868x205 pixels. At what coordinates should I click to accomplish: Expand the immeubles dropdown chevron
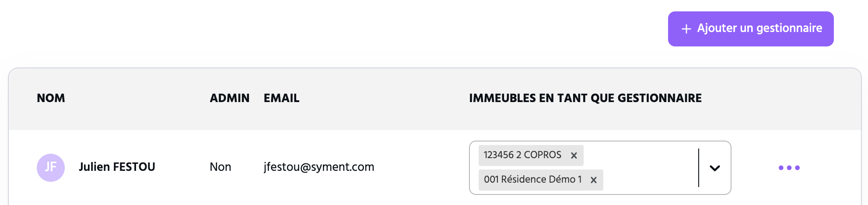[715, 168]
